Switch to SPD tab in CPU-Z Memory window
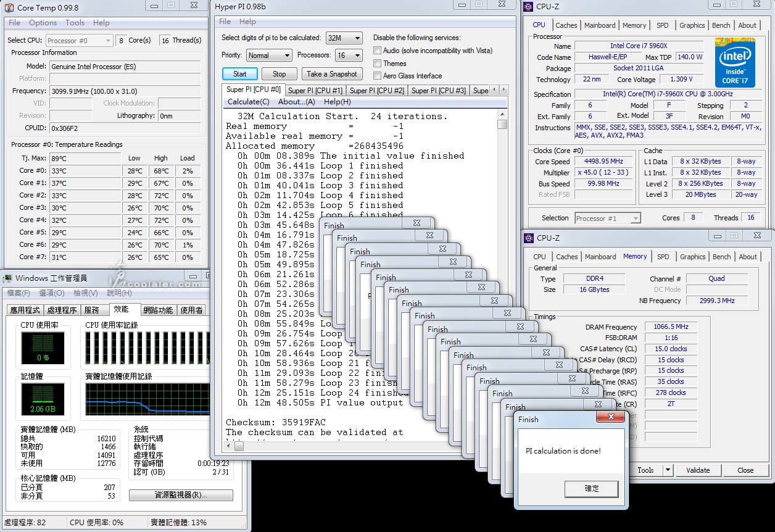Screen dimensions: 775x532 [x=663, y=257]
